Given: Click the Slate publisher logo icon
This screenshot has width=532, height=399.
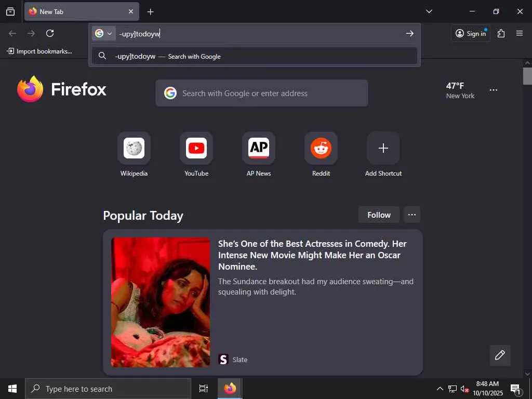Looking at the screenshot, I should [223, 360].
